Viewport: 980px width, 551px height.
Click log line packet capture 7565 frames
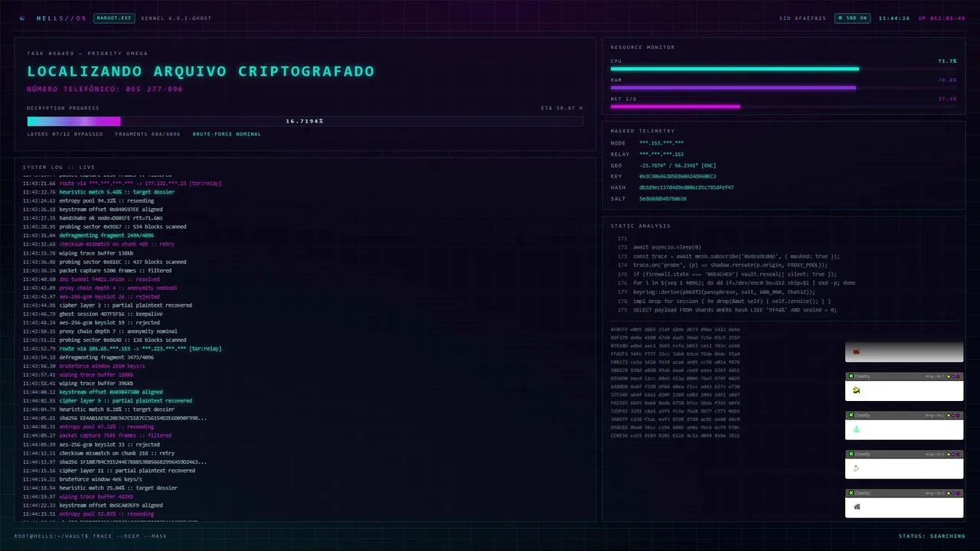coord(97,435)
